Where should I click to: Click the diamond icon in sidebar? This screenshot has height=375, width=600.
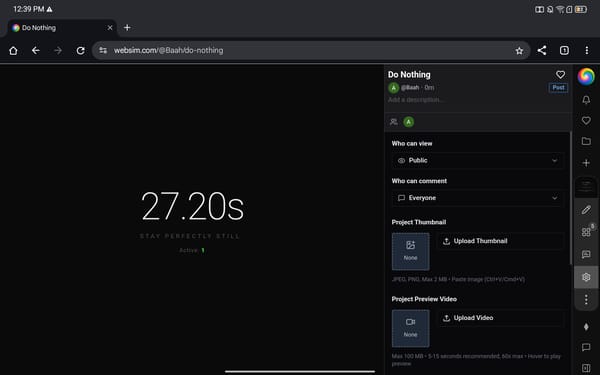[x=586, y=327]
